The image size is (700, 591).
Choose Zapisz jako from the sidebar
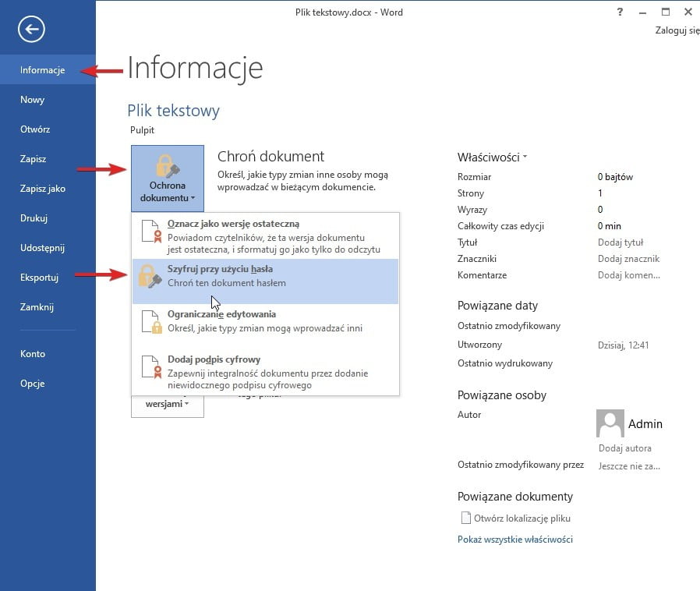pos(43,189)
